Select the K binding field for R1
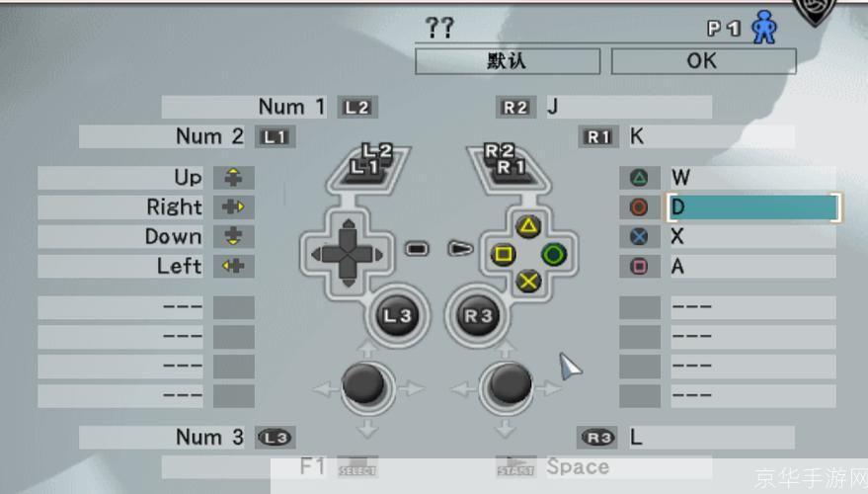The image size is (868, 494). [x=712, y=136]
